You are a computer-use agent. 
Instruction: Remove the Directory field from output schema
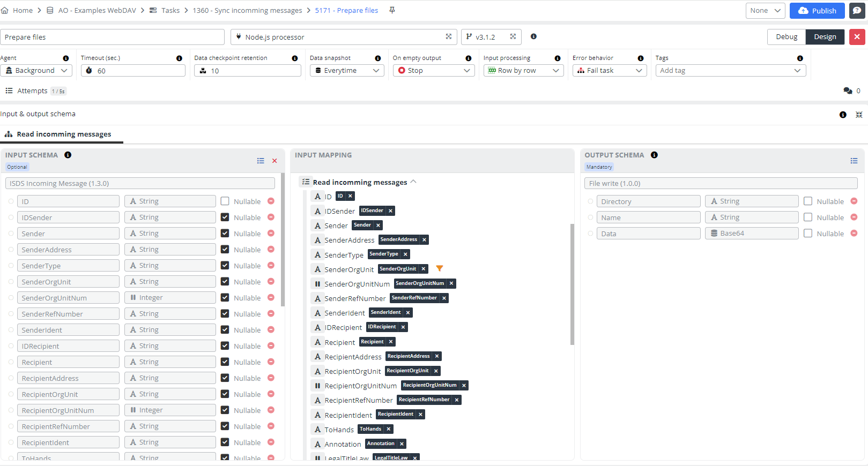(854, 201)
